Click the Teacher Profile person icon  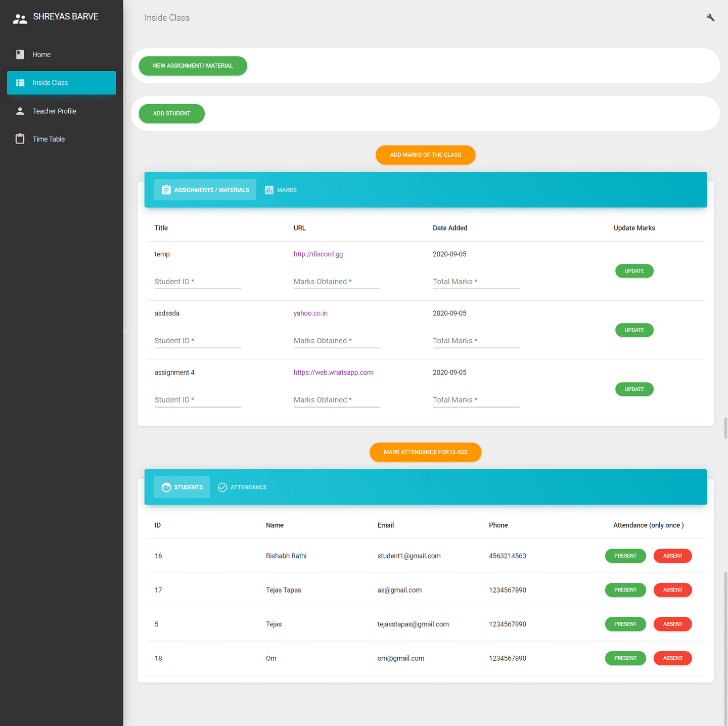pos(20,111)
